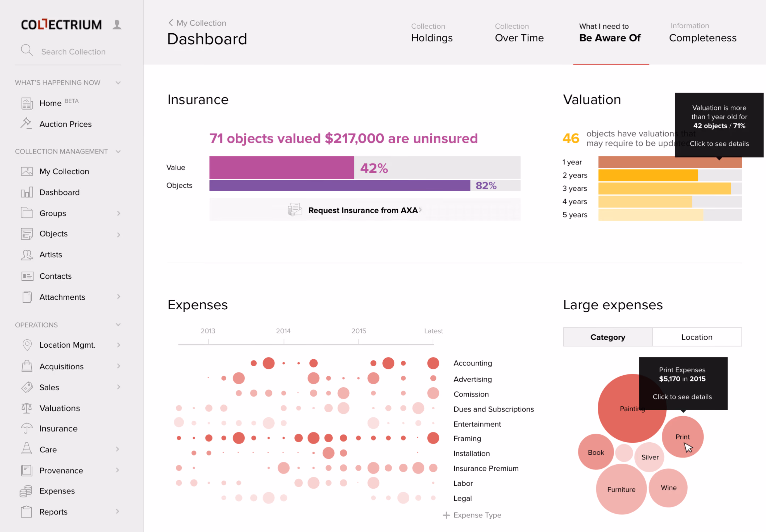
Task: Click the Contacts card icon
Action: click(x=27, y=276)
